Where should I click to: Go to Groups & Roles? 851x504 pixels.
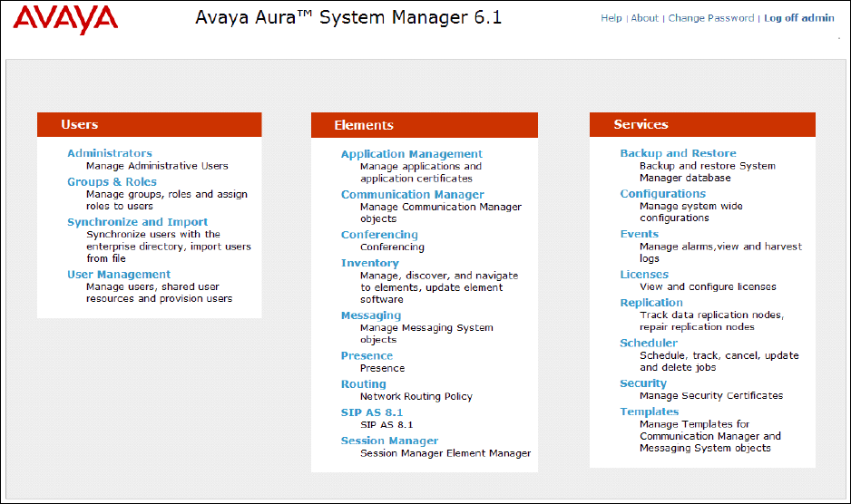(x=112, y=181)
